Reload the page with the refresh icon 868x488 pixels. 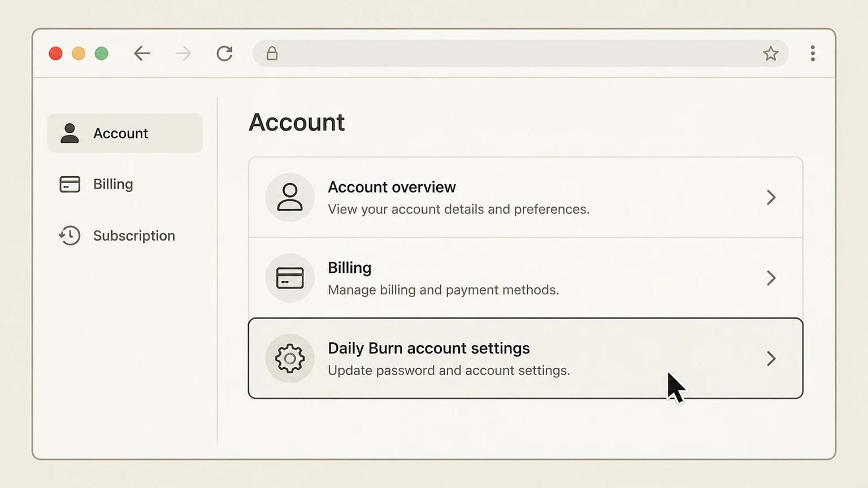pyautogui.click(x=224, y=54)
